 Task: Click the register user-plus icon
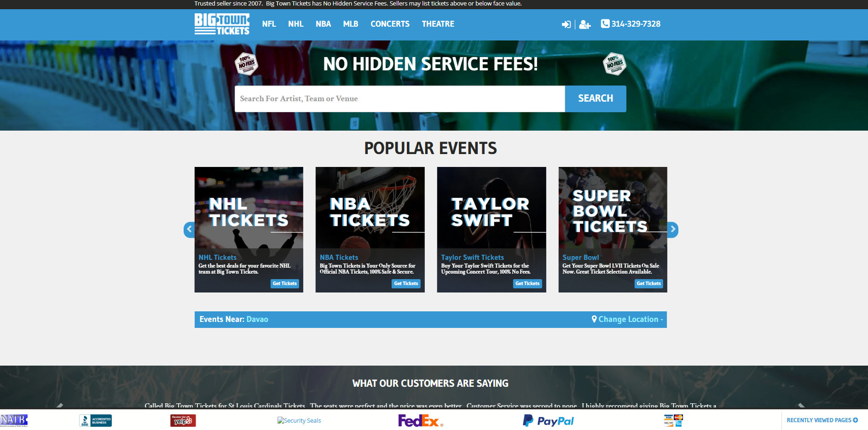(585, 24)
